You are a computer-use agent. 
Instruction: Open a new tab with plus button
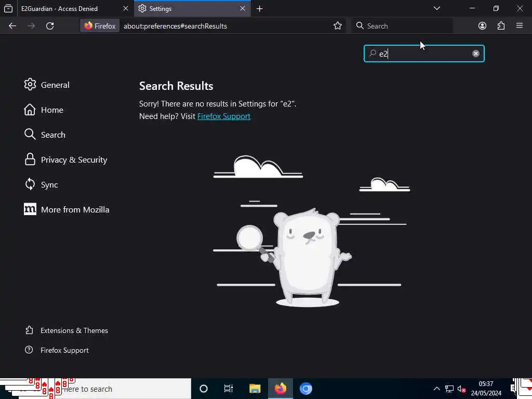click(260, 9)
